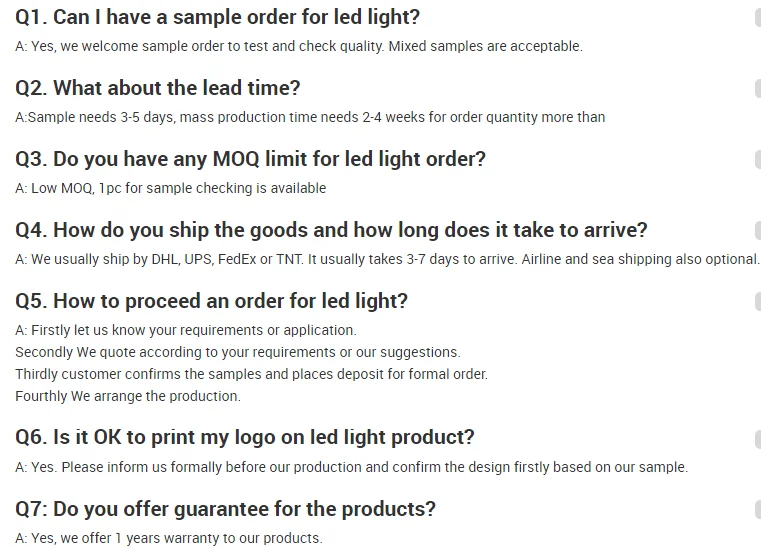
Task: Expand the gray control beside Q5 heading
Action: click(757, 302)
